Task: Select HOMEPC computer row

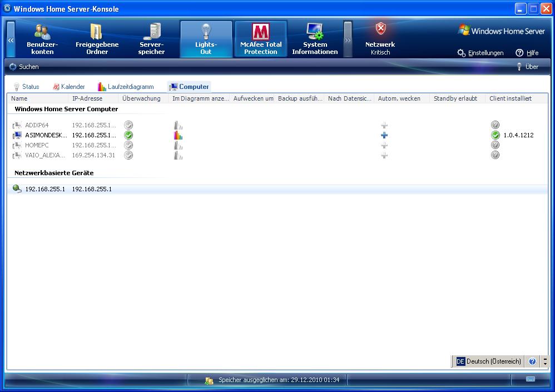Action: pos(277,145)
